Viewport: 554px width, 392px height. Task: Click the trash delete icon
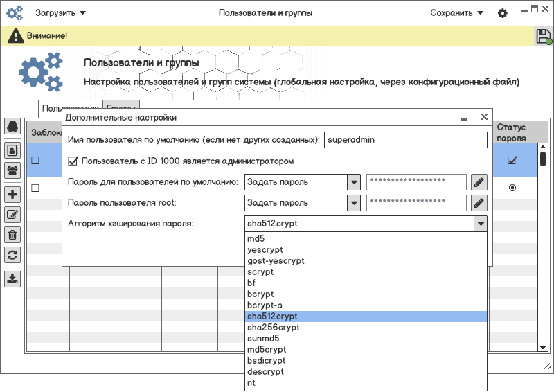point(12,235)
